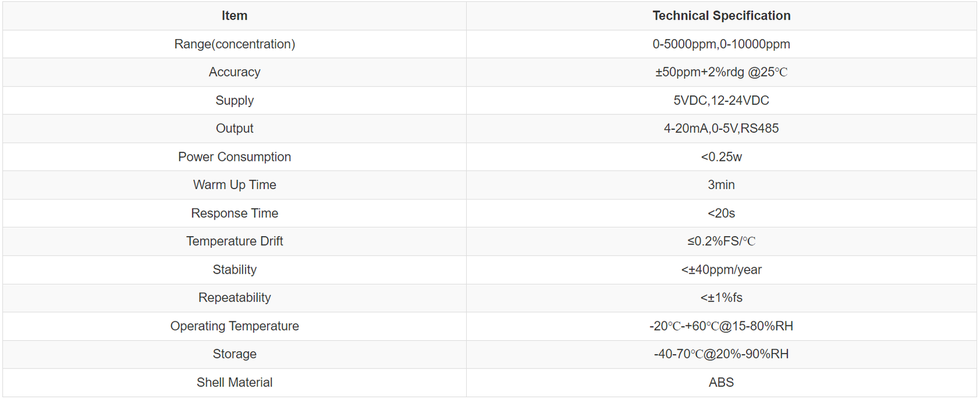Select the "Supply" row label
This screenshot has height=402, width=980.
(x=235, y=100)
